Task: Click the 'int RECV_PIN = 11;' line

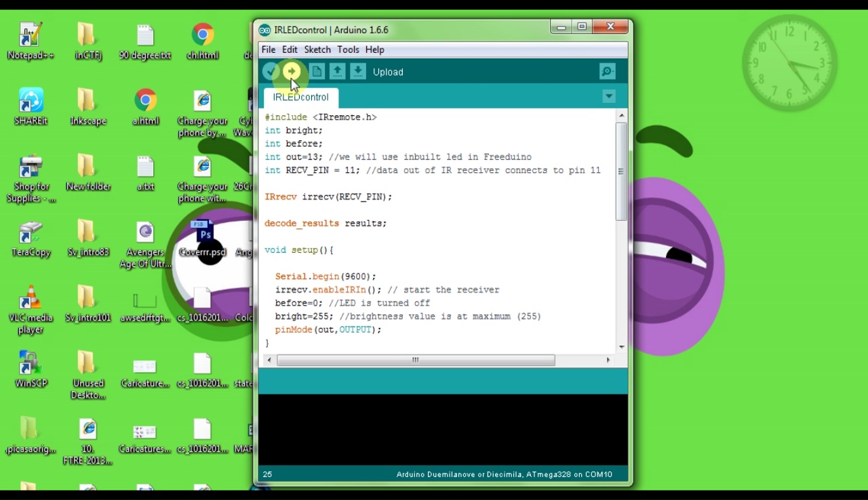Action: point(433,170)
